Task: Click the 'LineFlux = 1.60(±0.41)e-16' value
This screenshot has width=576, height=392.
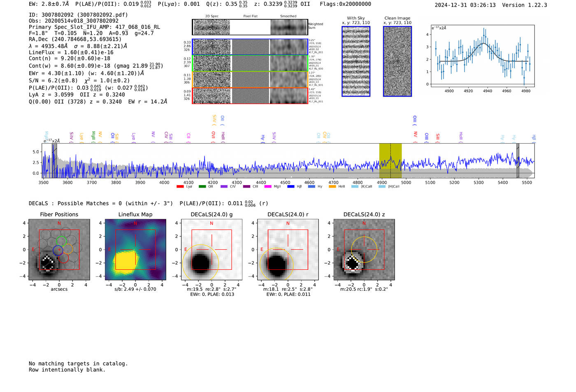Action: (71, 53)
